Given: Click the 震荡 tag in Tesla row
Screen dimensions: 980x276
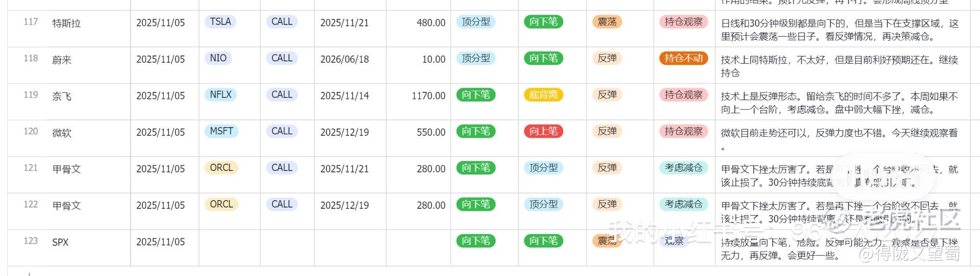Looking at the screenshot, I should (x=607, y=22).
